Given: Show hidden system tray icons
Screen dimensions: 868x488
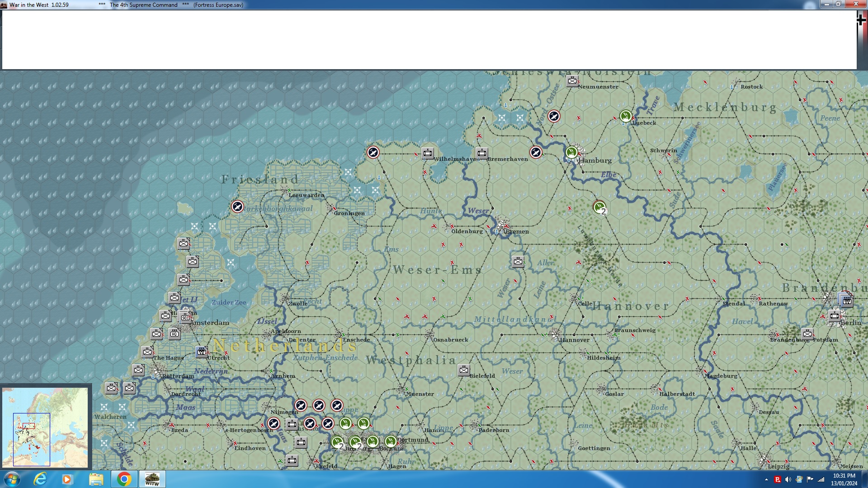Looking at the screenshot, I should [x=766, y=479].
